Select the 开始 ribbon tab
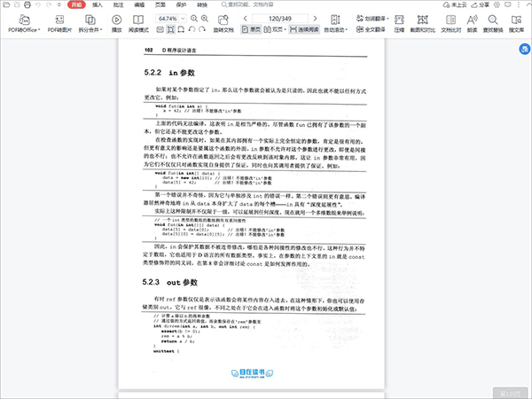Image resolution: width=532 pixels, height=399 pixels. click(x=76, y=4)
